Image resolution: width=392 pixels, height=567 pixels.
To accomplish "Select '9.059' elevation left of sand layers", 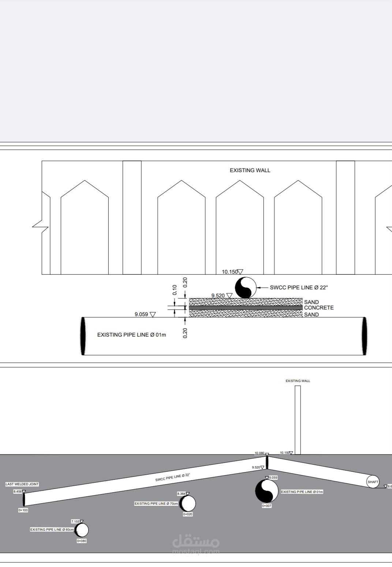I will [141, 314].
